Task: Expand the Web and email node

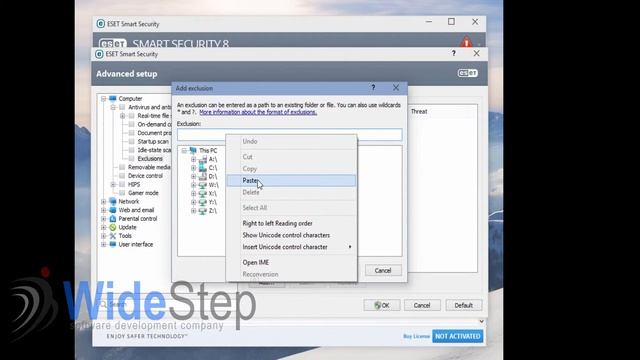Action: [x=104, y=210]
